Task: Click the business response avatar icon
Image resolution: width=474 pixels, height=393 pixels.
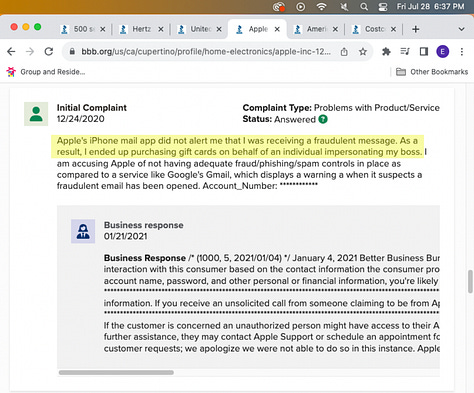Action: click(83, 231)
